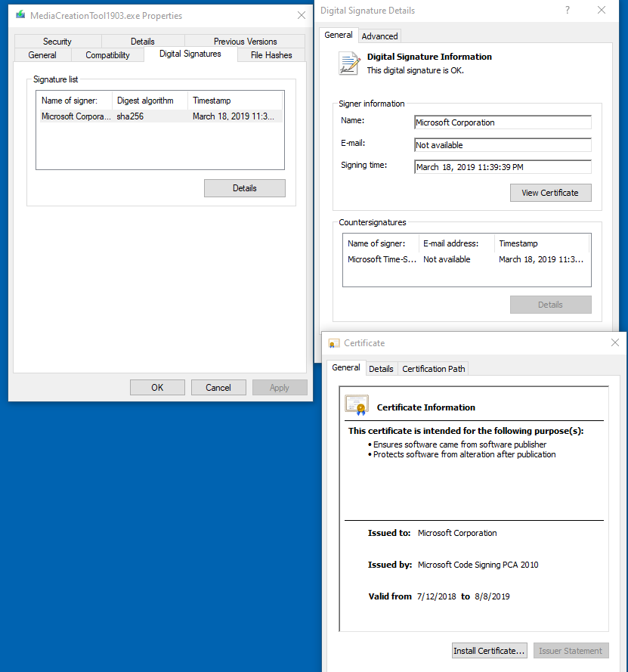Screen dimensions: 628x672
Task: Select the Microsoft Time-S... countersignature row
Action: (x=466, y=259)
